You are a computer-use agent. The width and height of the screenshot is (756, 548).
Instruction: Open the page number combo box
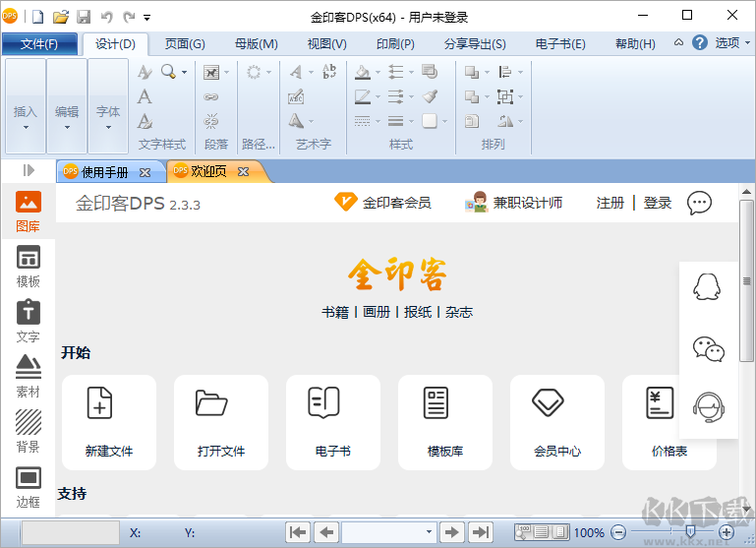389,532
